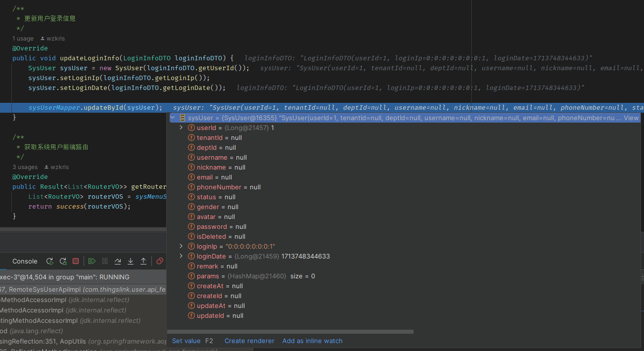Image resolution: width=644 pixels, height=351 pixels.
Task: Click Create renderer link
Action: tap(249, 341)
